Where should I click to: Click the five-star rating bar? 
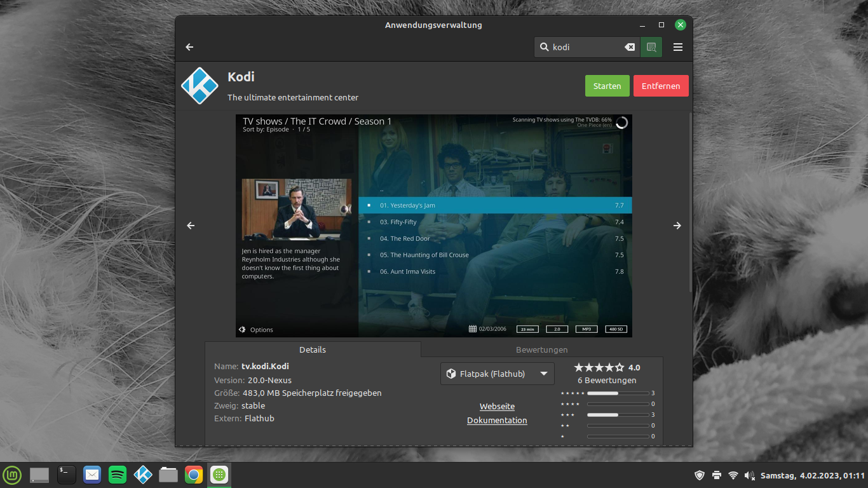pos(618,393)
